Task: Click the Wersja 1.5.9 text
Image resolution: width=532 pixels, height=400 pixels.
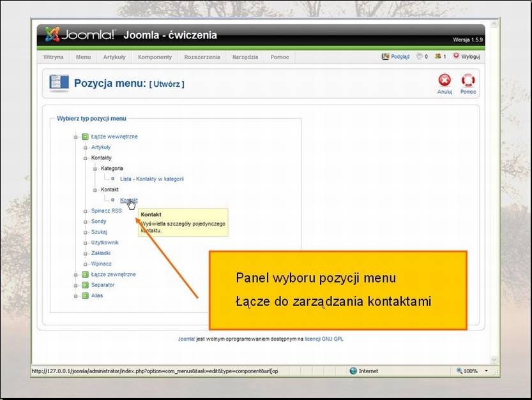Action: (467, 40)
